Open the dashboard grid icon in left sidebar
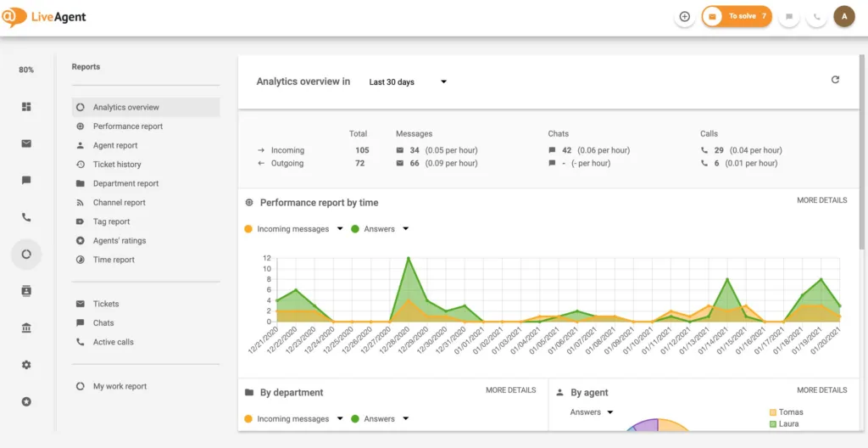The width and height of the screenshot is (868, 448). click(x=26, y=106)
